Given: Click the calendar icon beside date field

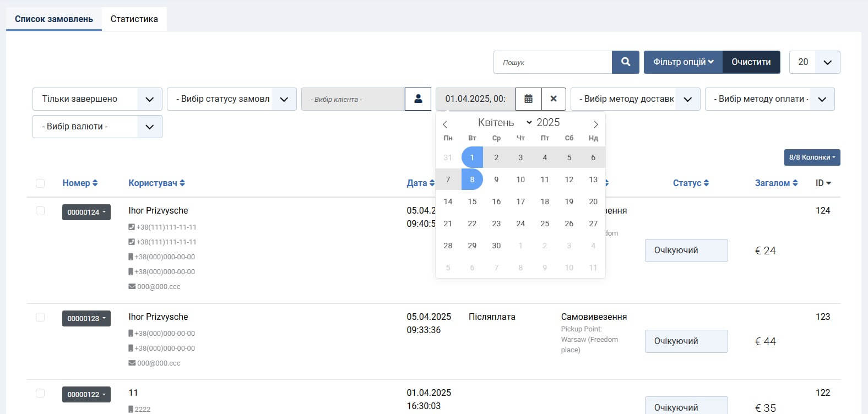Looking at the screenshot, I should (528, 99).
